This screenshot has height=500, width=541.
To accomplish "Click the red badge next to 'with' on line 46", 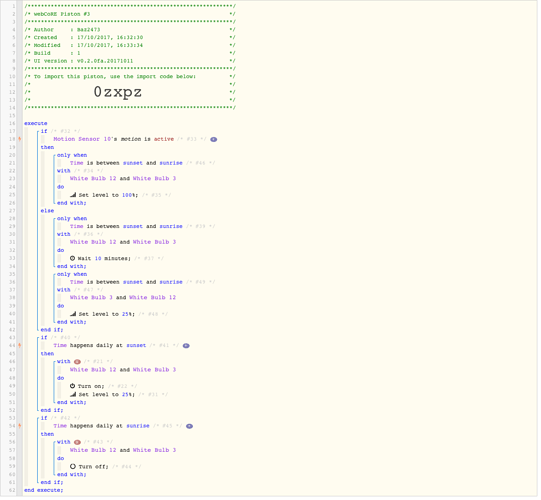I will pos(78,363).
